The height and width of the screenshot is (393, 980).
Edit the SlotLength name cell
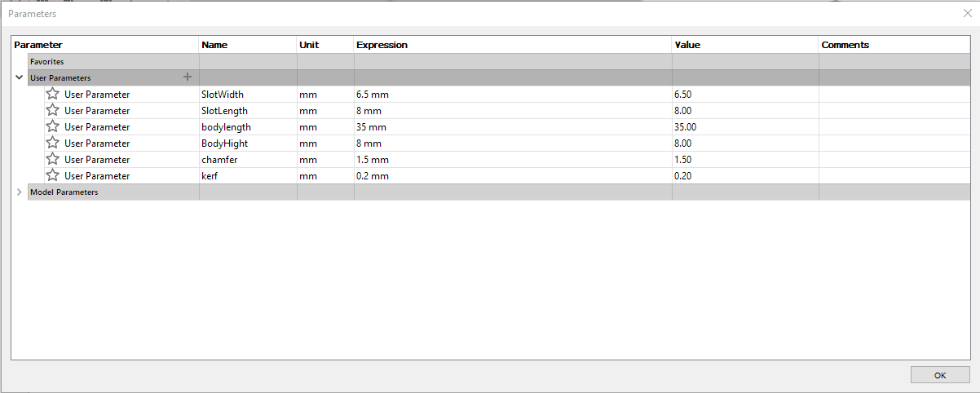point(248,110)
